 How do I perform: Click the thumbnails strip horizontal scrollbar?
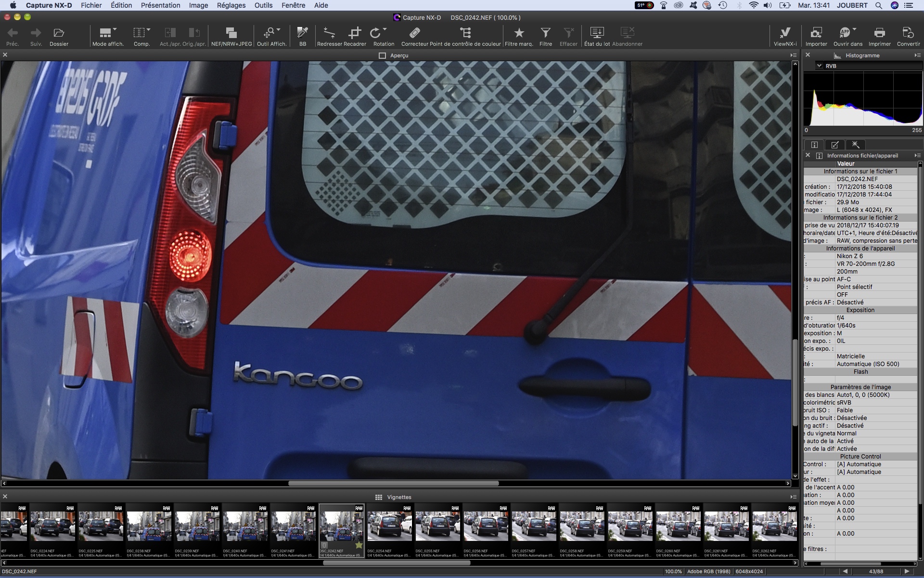click(x=397, y=563)
